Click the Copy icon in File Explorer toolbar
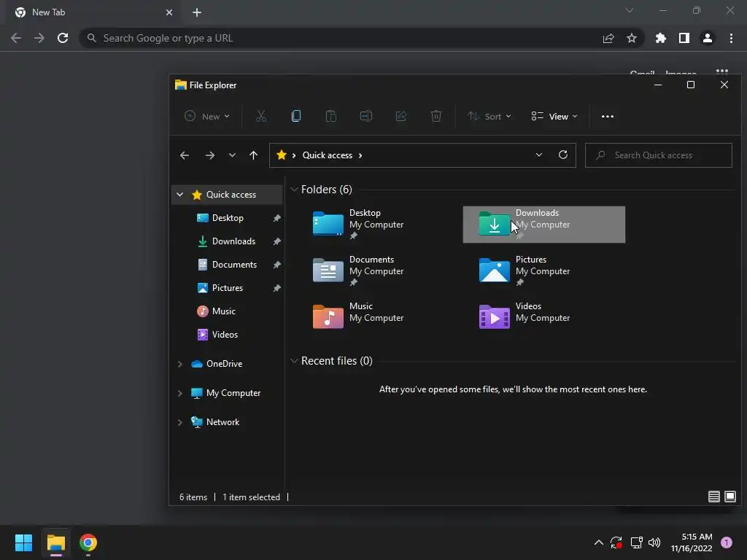 tap(296, 116)
